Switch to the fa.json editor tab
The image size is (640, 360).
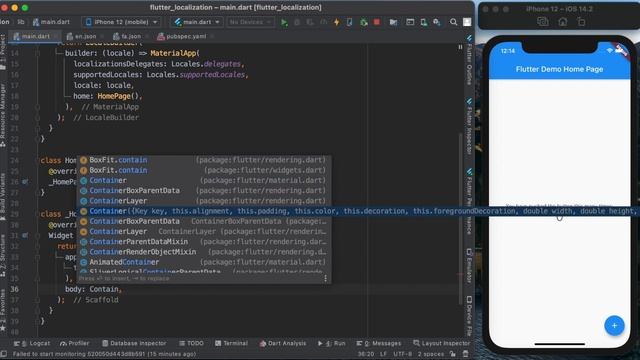[130, 36]
